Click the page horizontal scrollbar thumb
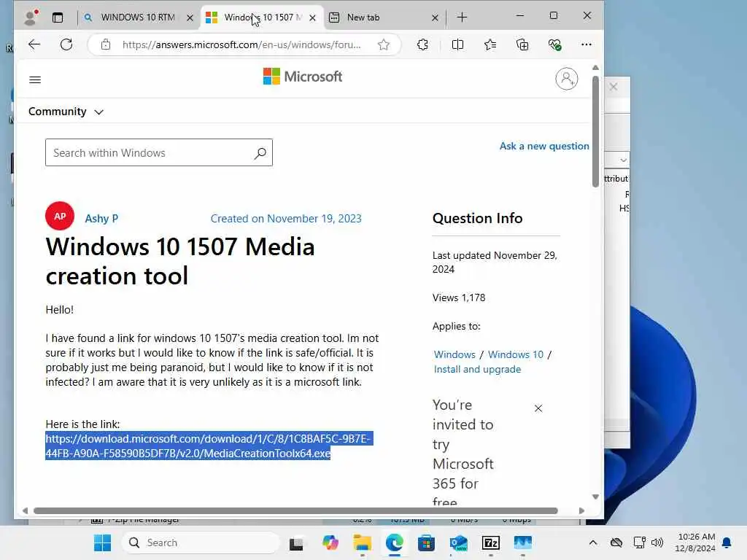The height and width of the screenshot is (560, 747). pyautogui.click(x=295, y=510)
